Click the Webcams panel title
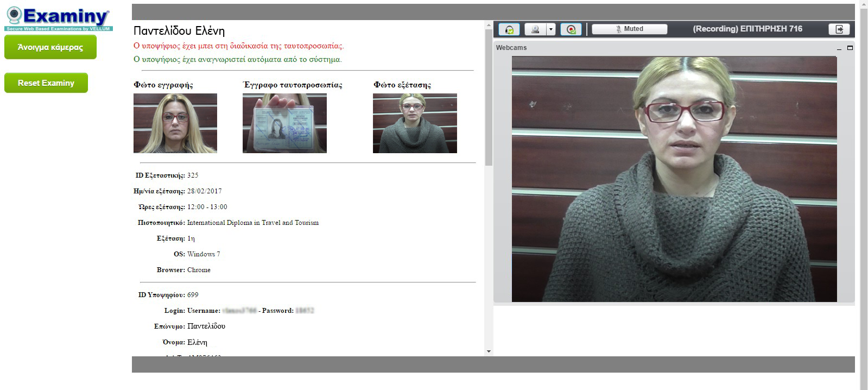The height and width of the screenshot is (390, 868). tap(511, 48)
